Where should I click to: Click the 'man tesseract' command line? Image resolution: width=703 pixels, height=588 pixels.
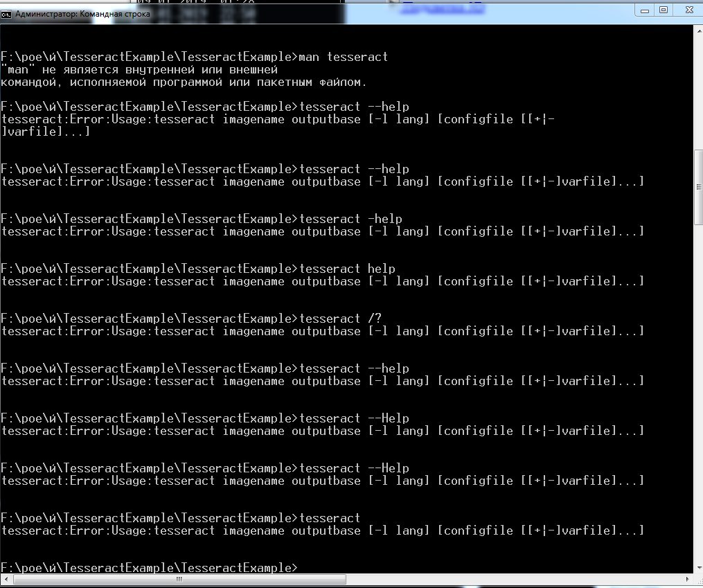point(194,57)
